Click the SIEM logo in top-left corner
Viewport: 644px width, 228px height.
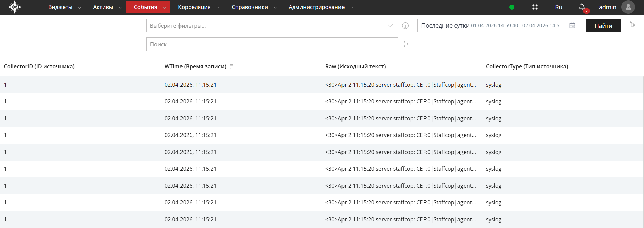[14, 7]
